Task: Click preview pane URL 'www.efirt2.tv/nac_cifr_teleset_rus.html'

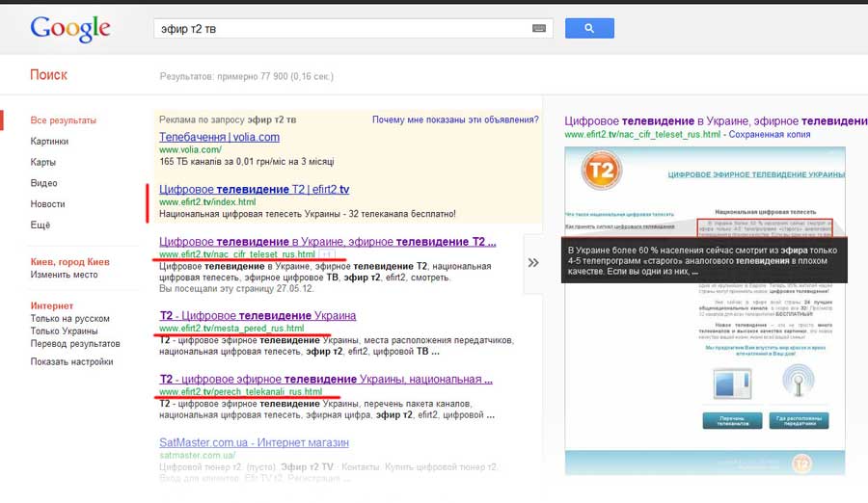Action: (x=642, y=135)
